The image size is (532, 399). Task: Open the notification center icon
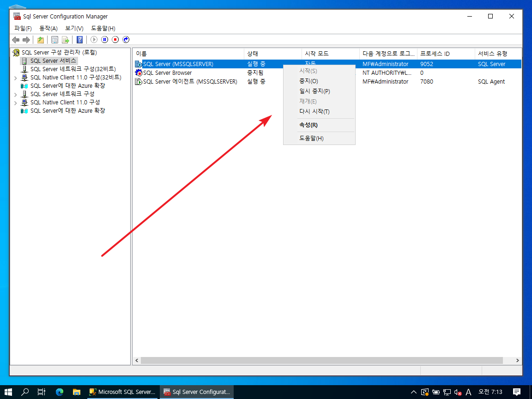[x=517, y=392]
